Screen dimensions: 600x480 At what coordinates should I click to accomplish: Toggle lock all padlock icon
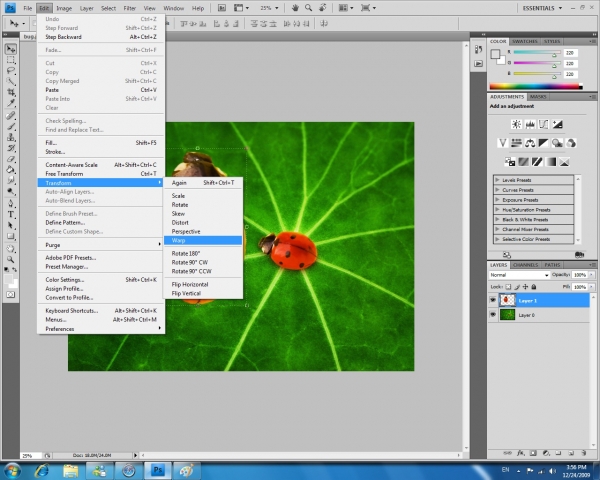[534, 287]
